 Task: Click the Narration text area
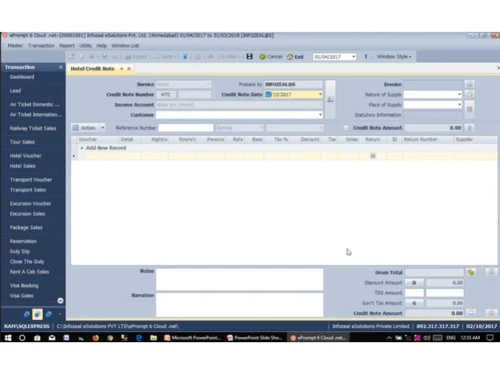(x=239, y=305)
